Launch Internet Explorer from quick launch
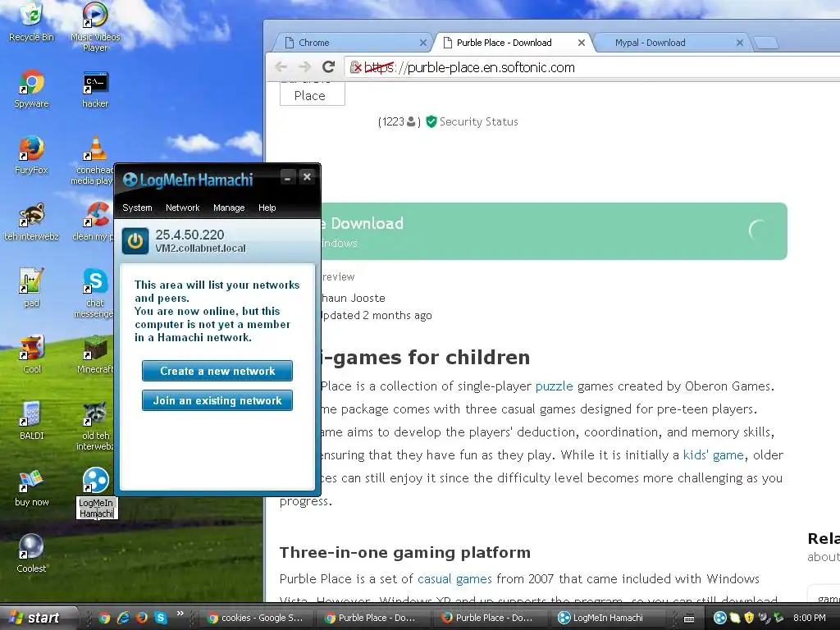Image resolution: width=840 pixels, height=630 pixels. coord(123,618)
